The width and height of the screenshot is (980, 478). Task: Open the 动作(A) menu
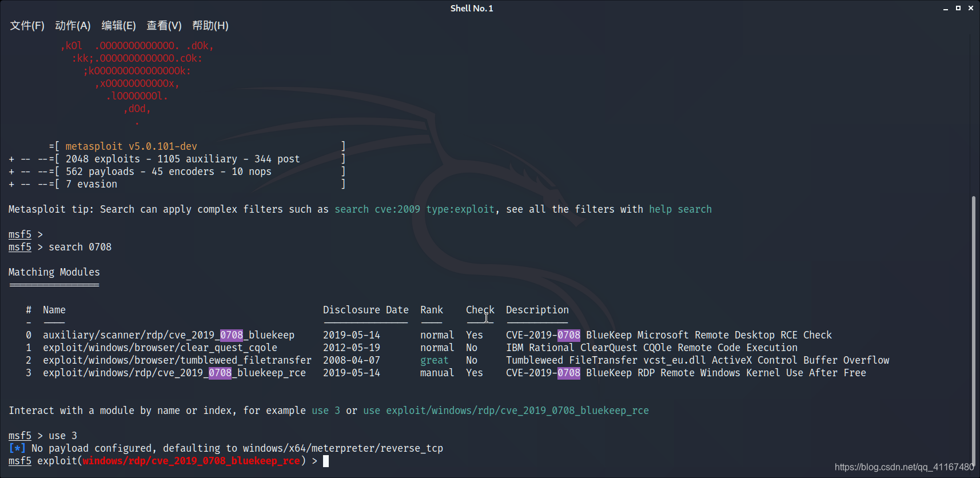click(x=73, y=26)
